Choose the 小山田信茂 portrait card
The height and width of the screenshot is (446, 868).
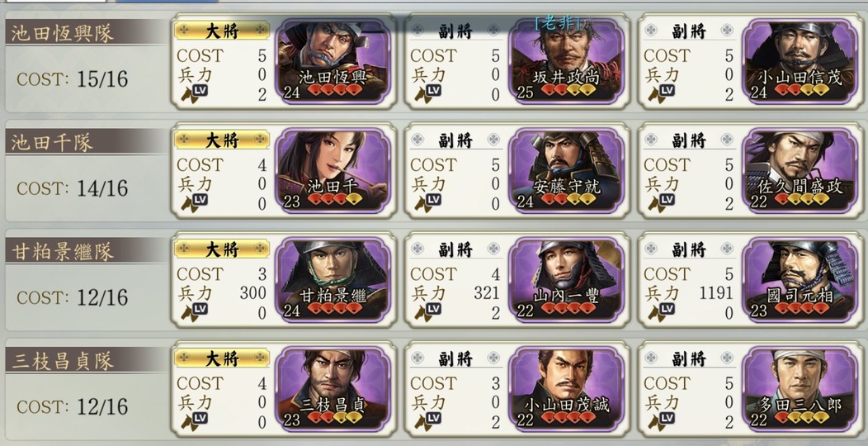(800, 61)
